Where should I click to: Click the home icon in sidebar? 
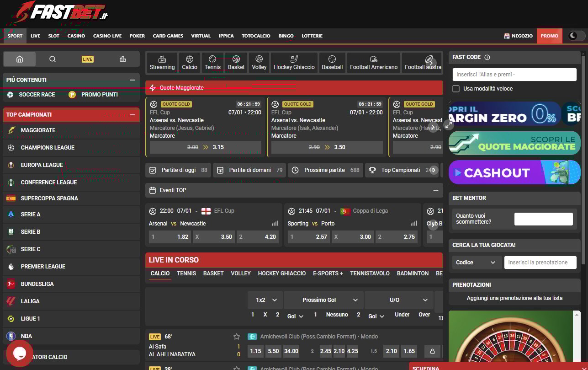(x=19, y=59)
